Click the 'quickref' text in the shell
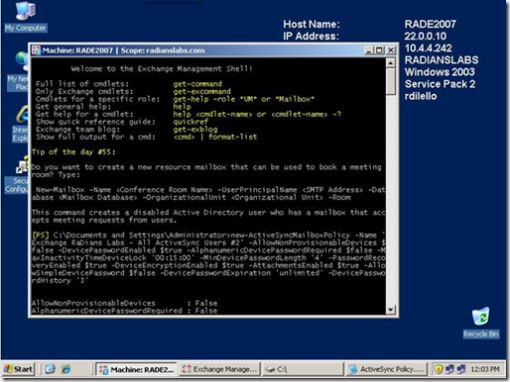The image size is (510, 382). 190,122
